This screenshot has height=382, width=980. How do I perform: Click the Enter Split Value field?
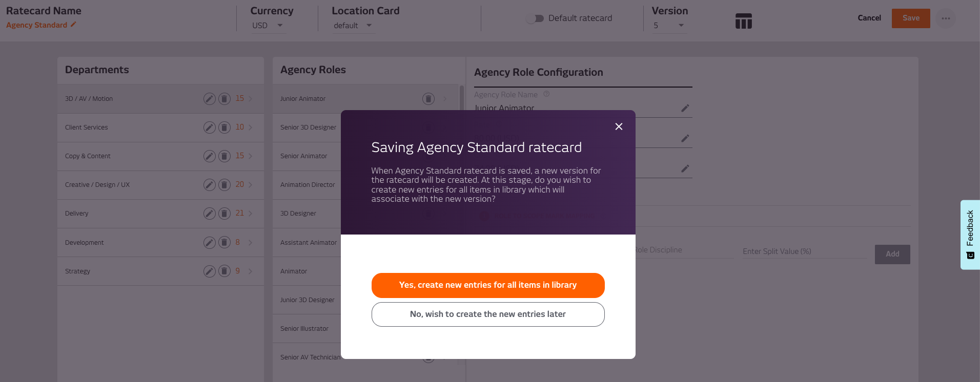(x=804, y=251)
